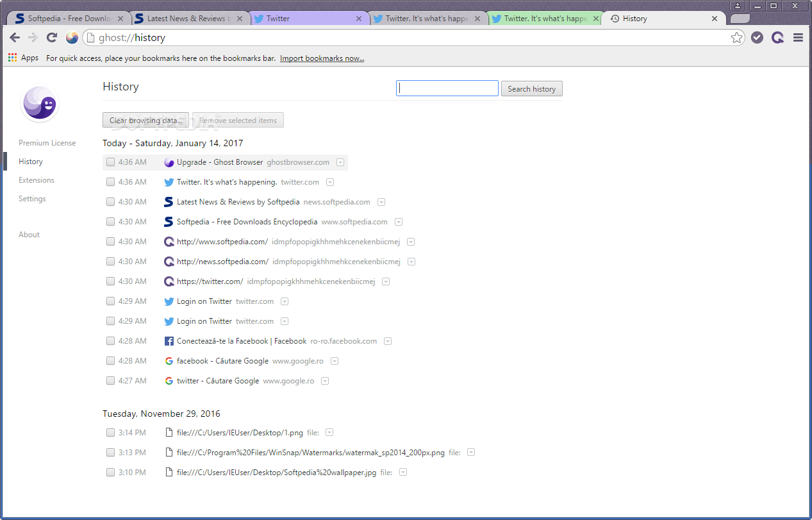
Task: Open Extensions in sidebar
Action: click(x=36, y=180)
